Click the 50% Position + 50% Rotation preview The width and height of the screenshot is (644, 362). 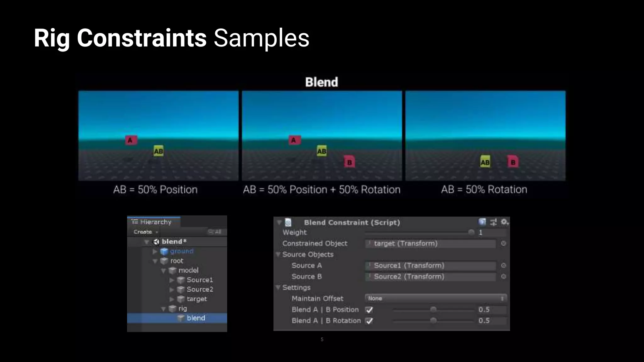[322, 136]
